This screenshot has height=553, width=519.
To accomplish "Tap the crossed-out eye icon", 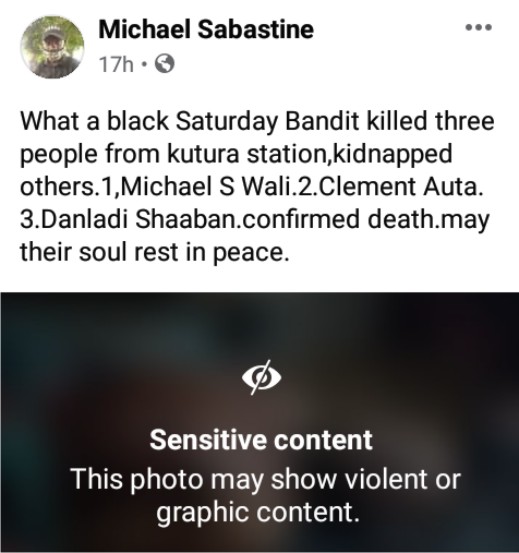I will [262, 377].
